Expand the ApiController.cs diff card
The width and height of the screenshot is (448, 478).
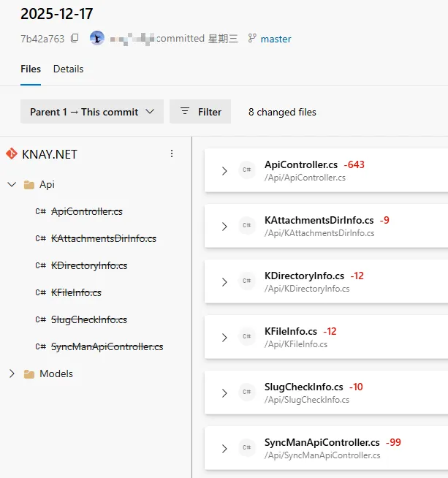point(224,170)
